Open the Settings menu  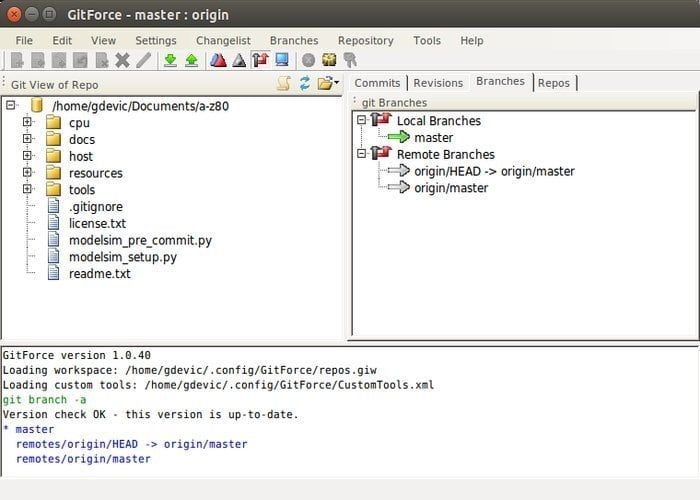click(156, 41)
